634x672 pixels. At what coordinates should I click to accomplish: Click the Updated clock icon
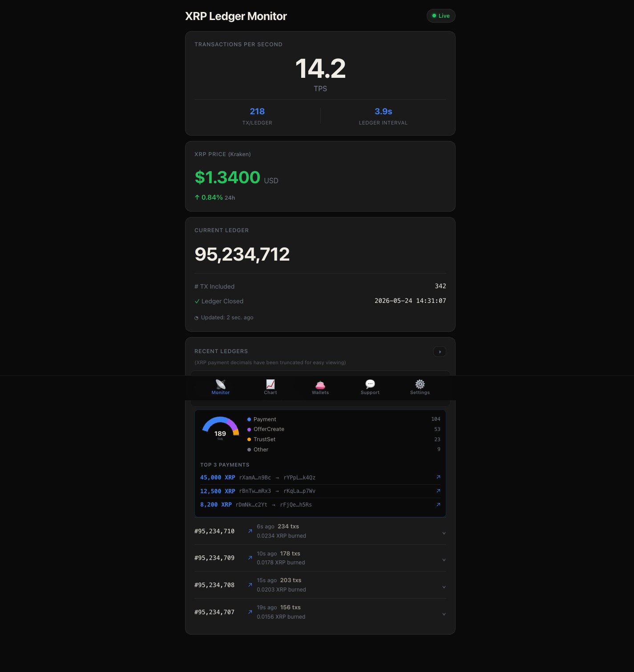point(196,318)
